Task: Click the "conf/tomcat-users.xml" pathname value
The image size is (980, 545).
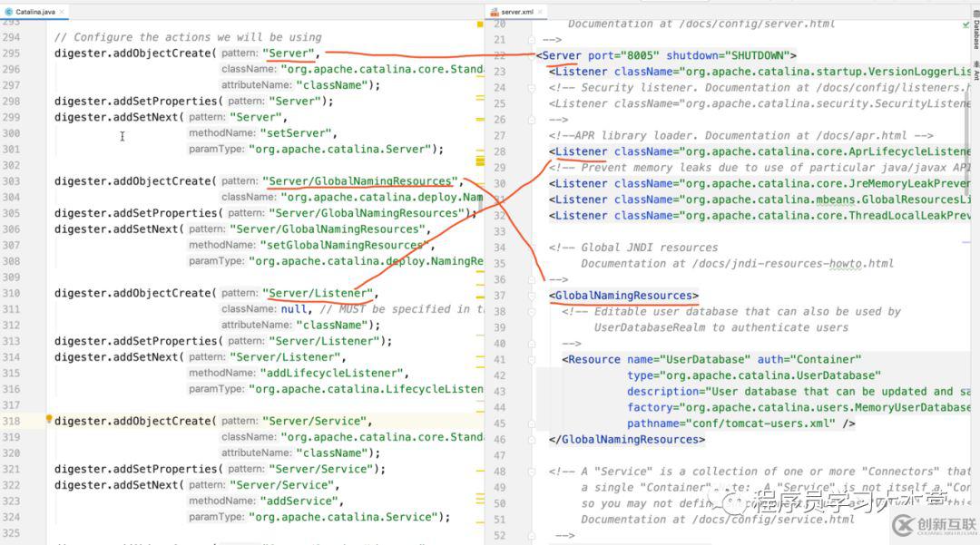Action: (x=763, y=423)
